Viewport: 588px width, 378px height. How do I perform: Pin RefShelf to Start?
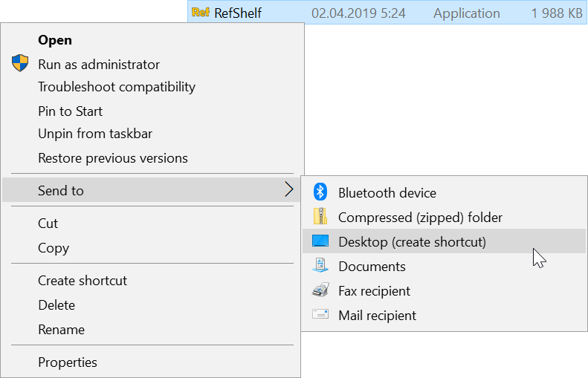click(70, 111)
